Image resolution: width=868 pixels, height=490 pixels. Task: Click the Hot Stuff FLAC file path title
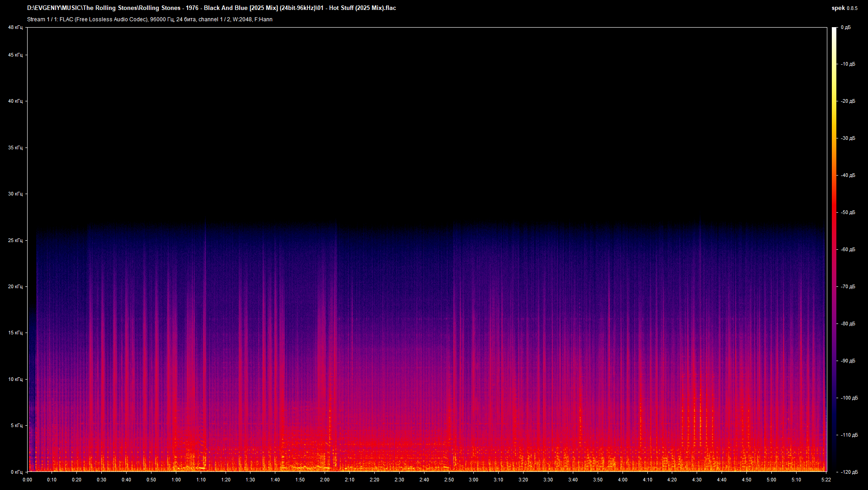pyautogui.click(x=211, y=8)
